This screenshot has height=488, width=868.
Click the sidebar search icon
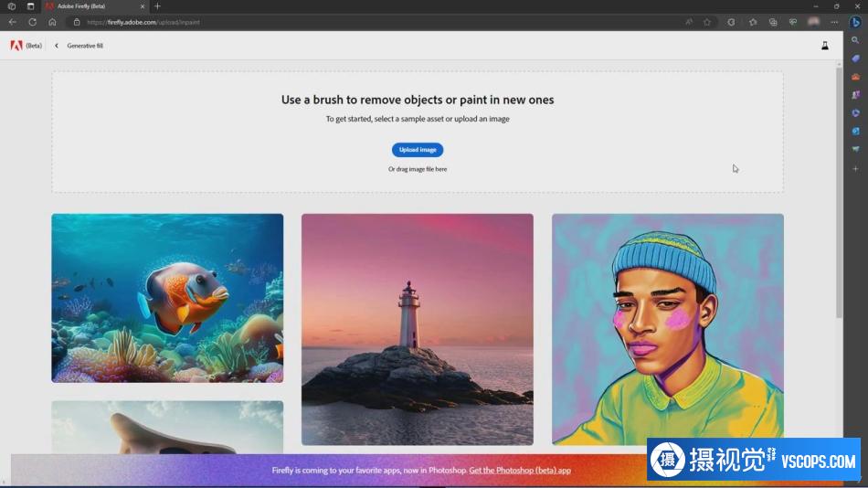(855, 40)
